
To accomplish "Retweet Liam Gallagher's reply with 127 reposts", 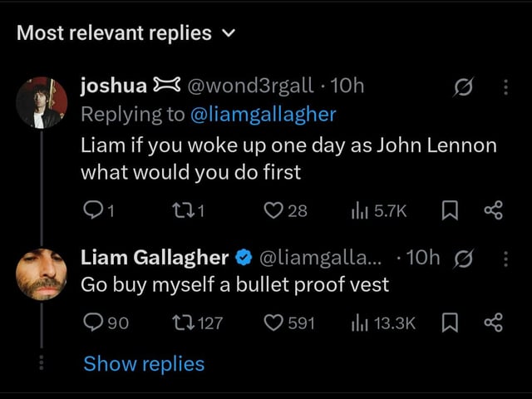I will tap(198, 323).
